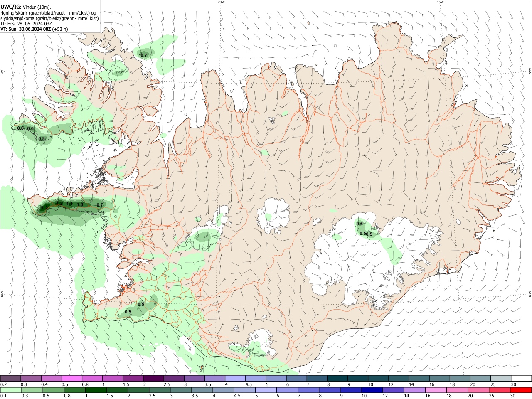This screenshot has width=532, height=399.
Task: Click the darkest green swatch in the bottom legend
Action: coord(96,390)
